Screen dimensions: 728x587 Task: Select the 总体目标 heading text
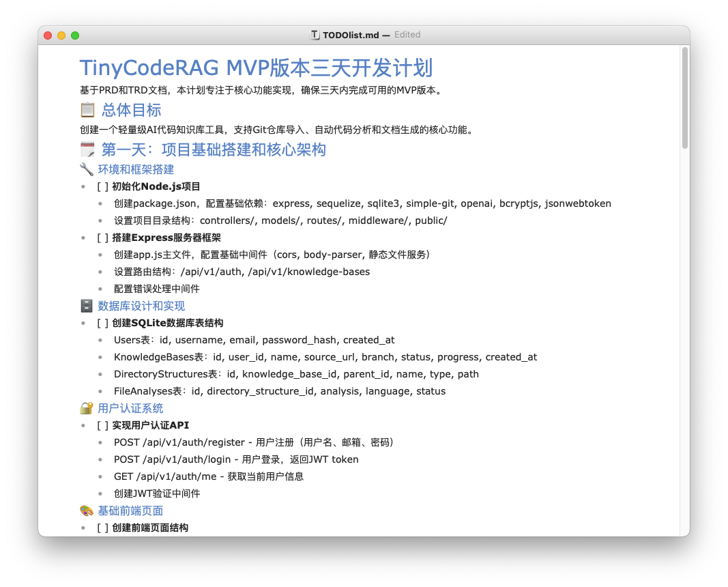131,109
